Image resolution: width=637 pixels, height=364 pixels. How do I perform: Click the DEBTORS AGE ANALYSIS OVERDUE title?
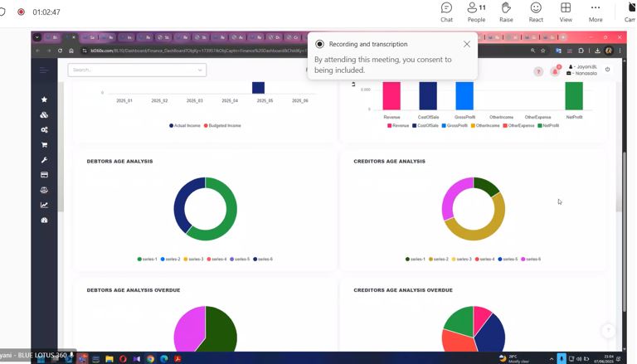[134, 290]
